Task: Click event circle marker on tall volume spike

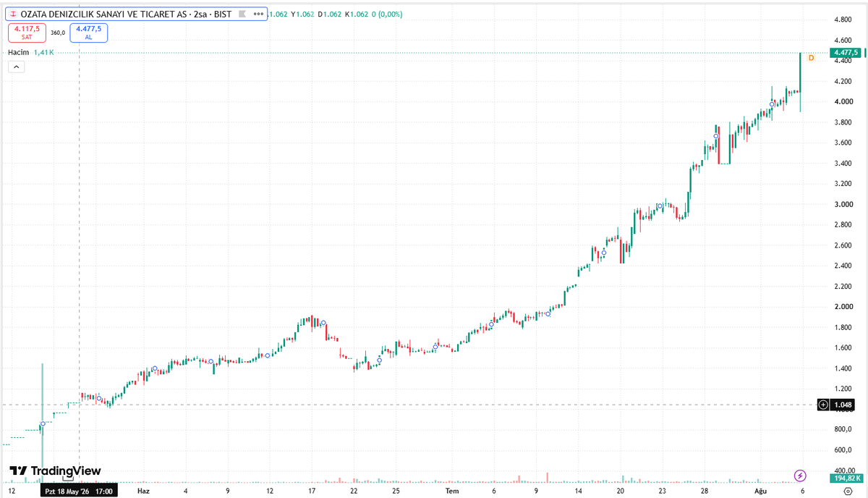Action: point(43,423)
